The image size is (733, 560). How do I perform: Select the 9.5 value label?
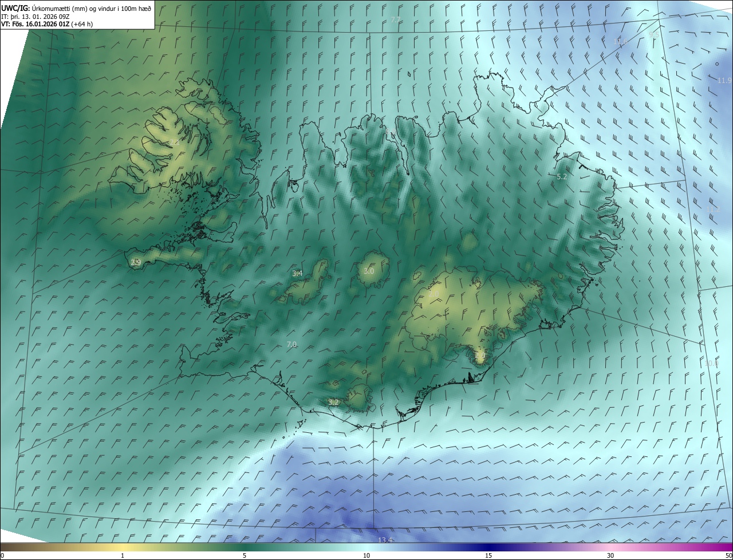tap(653, 35)
